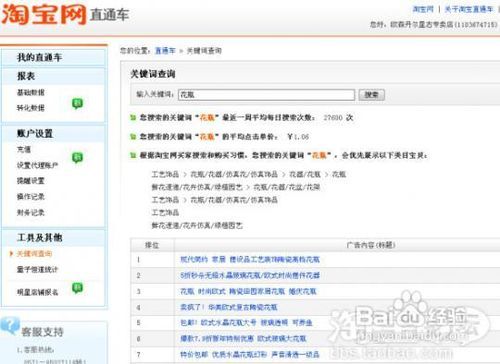The width and height of the screenshot is (500, 364).
Task: Open 量子恒道统计 in sidebar
Action: click(37, 269)
